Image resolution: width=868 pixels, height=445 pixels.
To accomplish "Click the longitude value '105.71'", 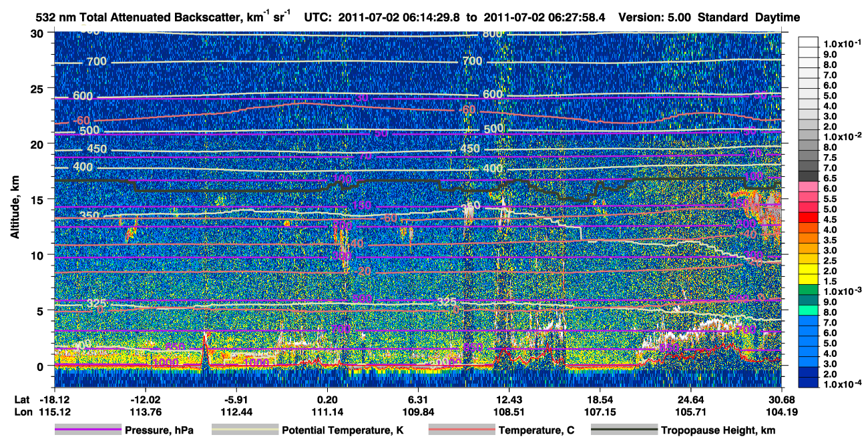I will pyautogui.click(x=691, y=412).
